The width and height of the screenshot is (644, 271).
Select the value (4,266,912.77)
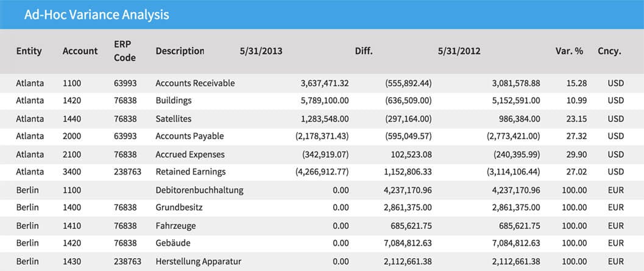click(x=322, y=172)
